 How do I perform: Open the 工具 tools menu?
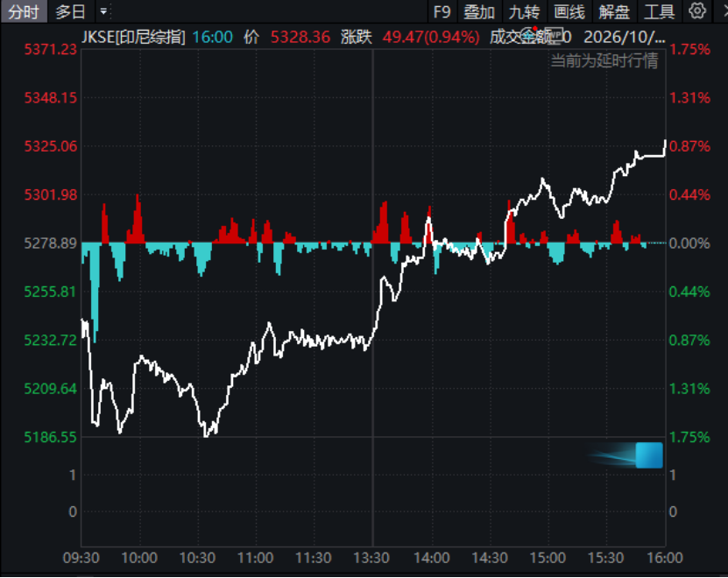tap(660, 11)
